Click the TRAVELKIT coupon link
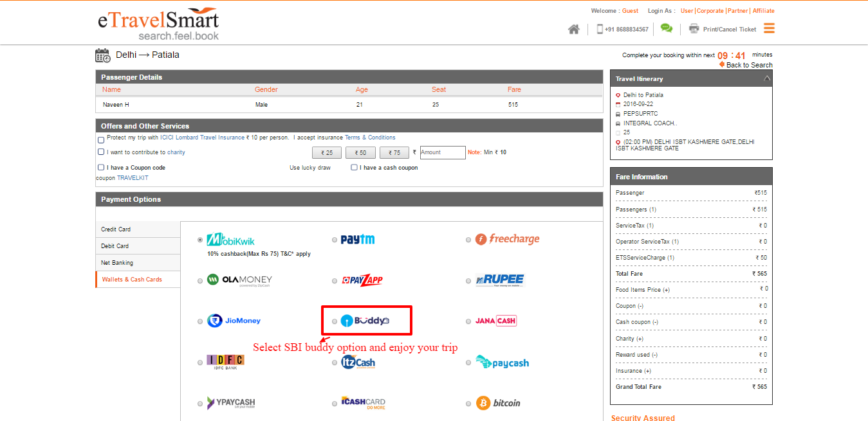Screen dimensions: 868x421 133,178
